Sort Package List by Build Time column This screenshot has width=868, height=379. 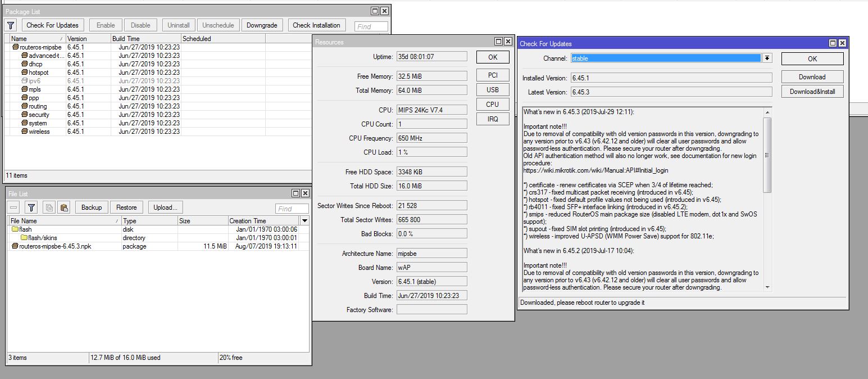(146, 39)
